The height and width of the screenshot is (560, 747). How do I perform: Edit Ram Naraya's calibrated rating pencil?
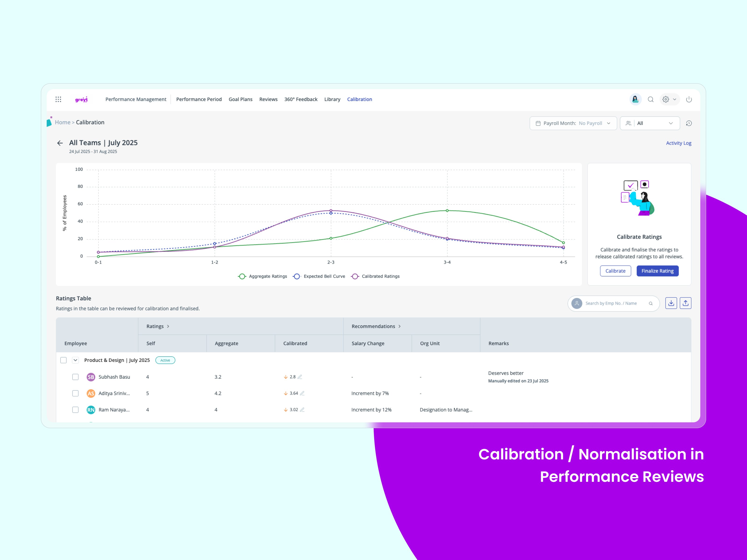(x=302, y=409)
